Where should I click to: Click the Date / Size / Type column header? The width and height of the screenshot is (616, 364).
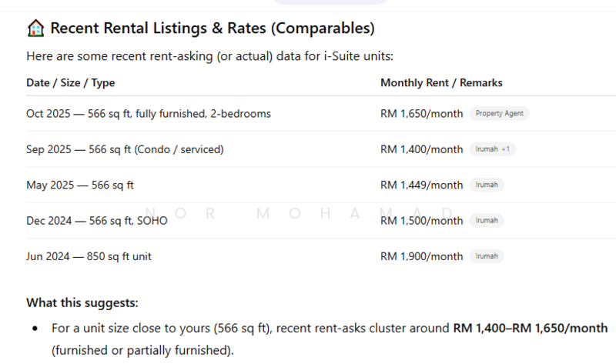[70, 83]
